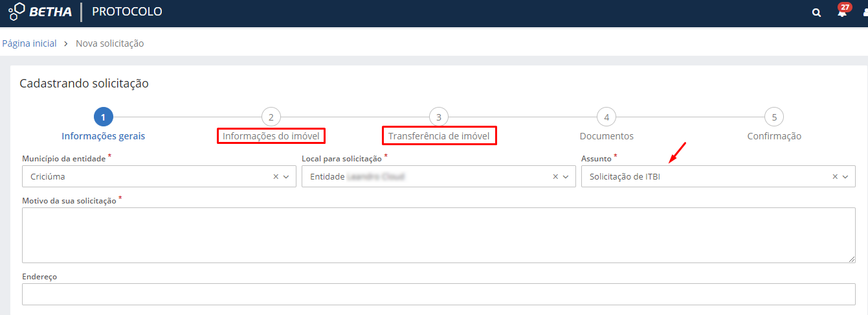Click the PROTOCOLO title in header

point(127,12)
